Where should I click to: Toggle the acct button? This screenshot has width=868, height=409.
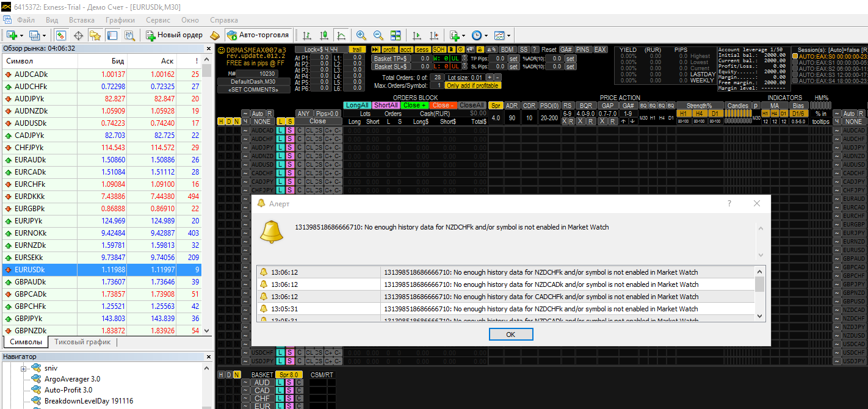(x=407, y=49)
